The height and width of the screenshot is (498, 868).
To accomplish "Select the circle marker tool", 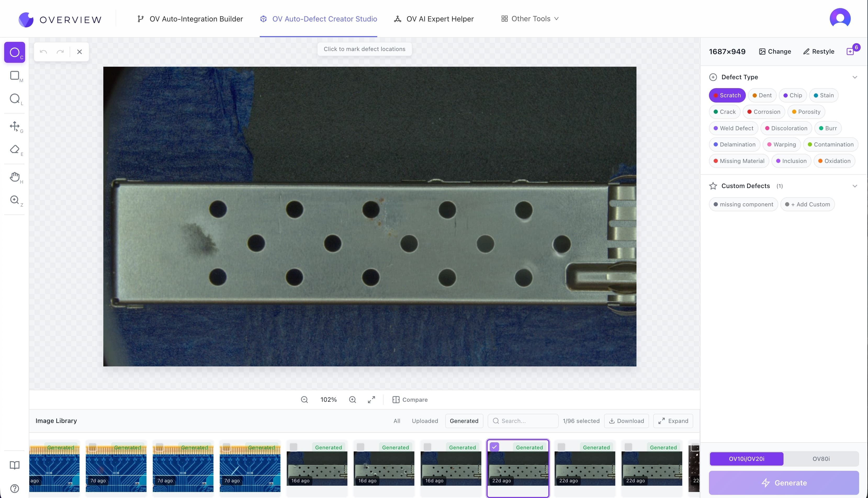I will point(14,52).
